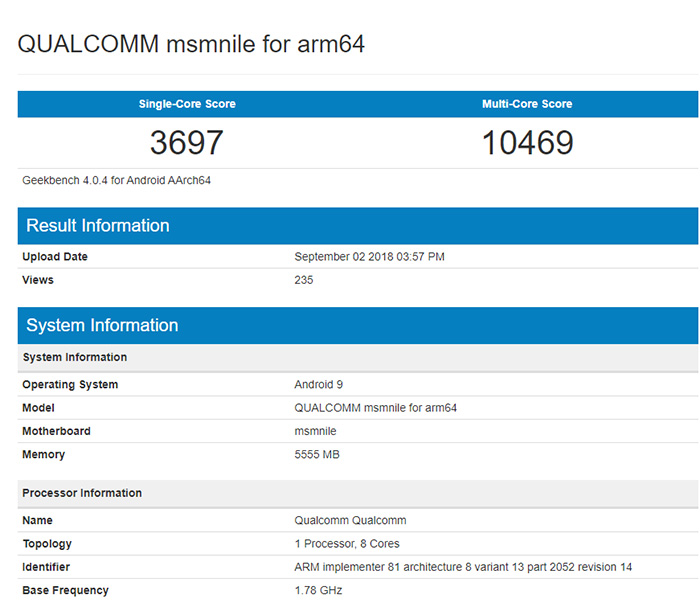Select the processor name 'Qualcomm Qualcomm'
Viewport: 700px width, 607px height.
pos(350,521)
